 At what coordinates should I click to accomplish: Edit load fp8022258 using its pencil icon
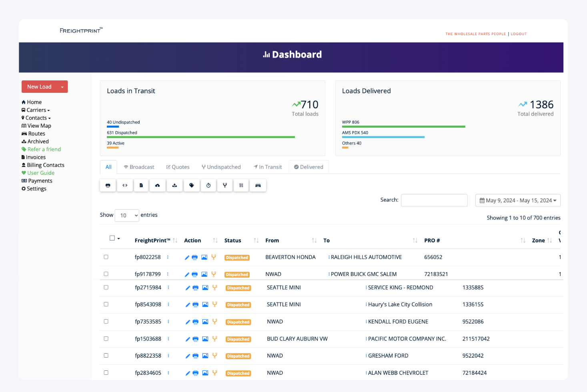[187, 257]
